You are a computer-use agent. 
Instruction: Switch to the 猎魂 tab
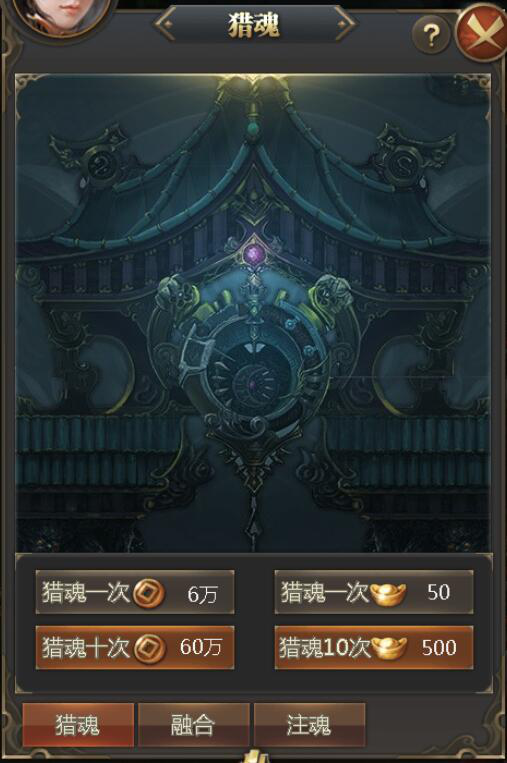78,725
